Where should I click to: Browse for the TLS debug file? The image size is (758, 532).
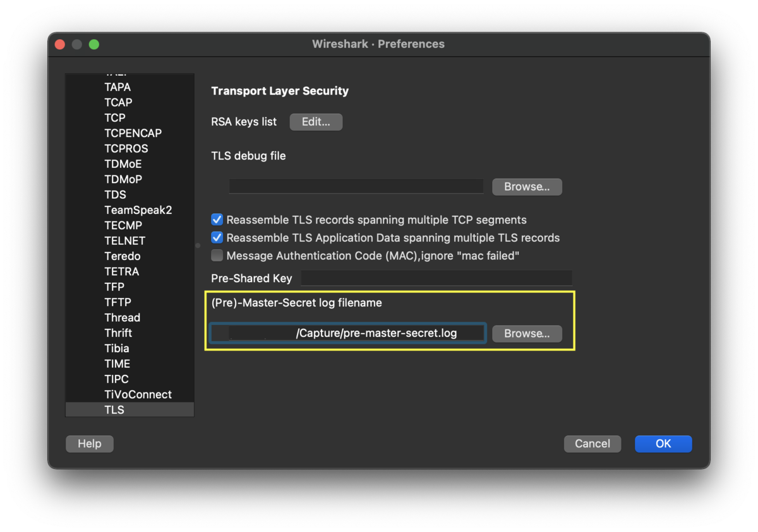click(527, 187)
